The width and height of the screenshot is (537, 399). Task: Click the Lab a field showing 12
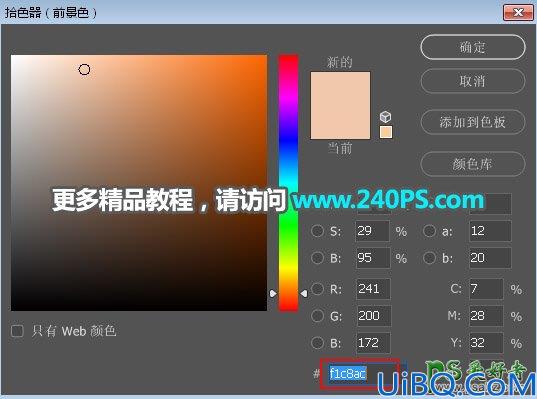pos(490,231)
